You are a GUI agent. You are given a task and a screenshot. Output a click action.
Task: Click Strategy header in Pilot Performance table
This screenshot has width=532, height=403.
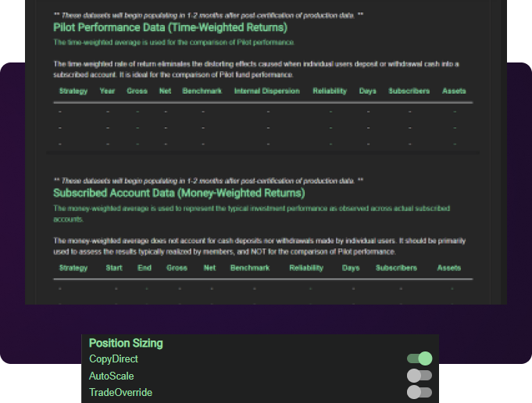click(73, 91)
